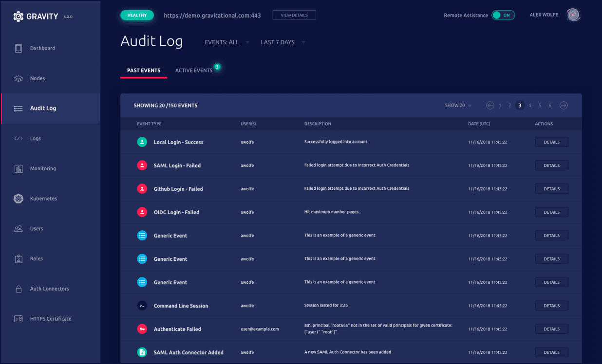Screen dimensions: 602x364
Task: Click VIEW DETAILS next to the URL
Action: pyautogui.click(x=294, y=15)
